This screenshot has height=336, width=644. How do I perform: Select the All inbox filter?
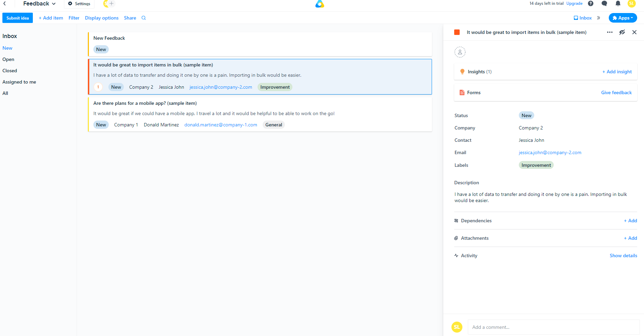[5, 93]
